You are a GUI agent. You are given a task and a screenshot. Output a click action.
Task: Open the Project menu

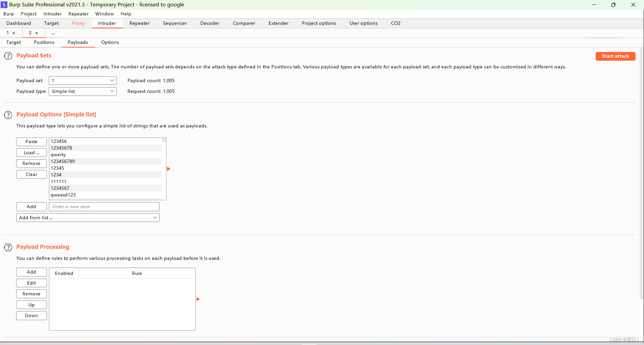pos(29,14)
